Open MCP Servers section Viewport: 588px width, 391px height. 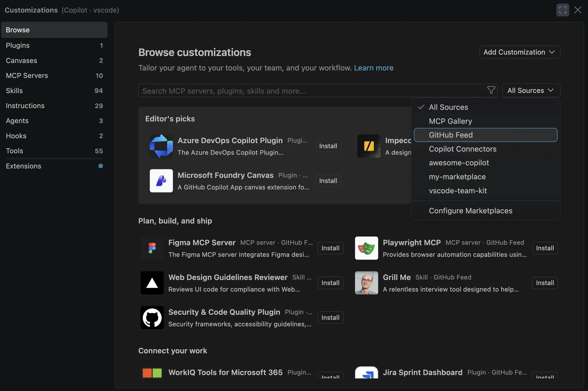(54, 76)
